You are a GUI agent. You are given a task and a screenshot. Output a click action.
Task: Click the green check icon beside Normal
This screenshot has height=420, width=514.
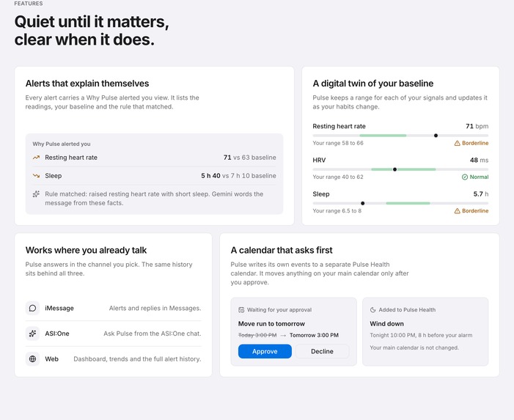[464, 177]
